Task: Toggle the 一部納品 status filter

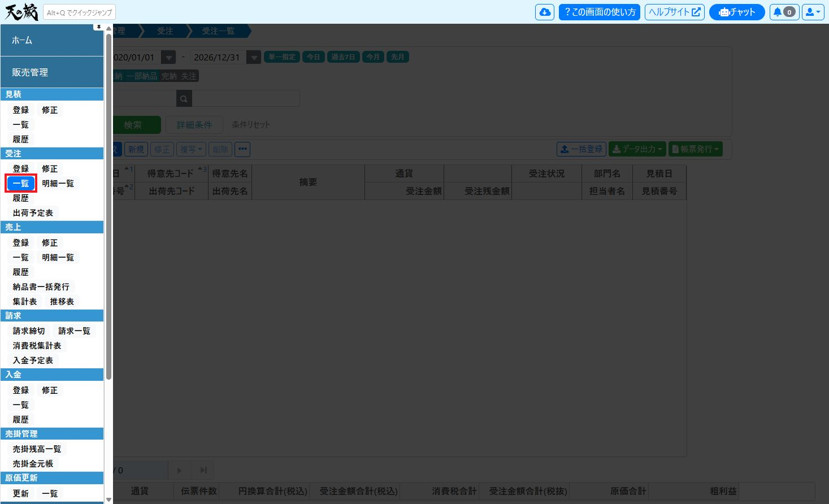Action: pos(142,76)
